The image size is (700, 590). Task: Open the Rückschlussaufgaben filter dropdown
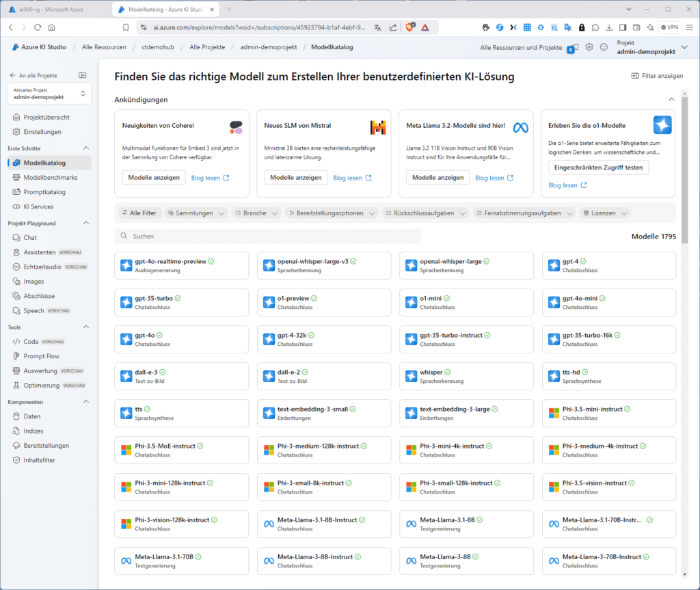425,213
